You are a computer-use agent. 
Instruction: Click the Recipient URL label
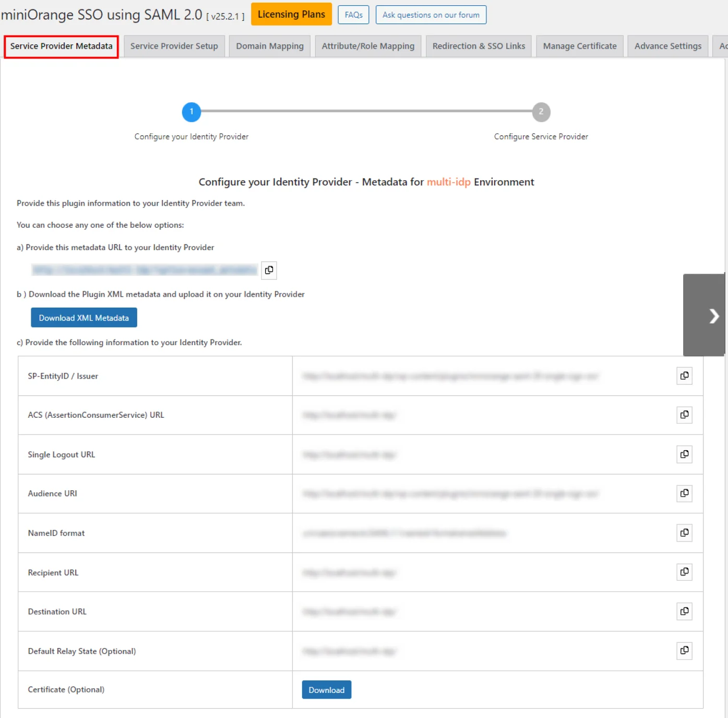(53, 573)
